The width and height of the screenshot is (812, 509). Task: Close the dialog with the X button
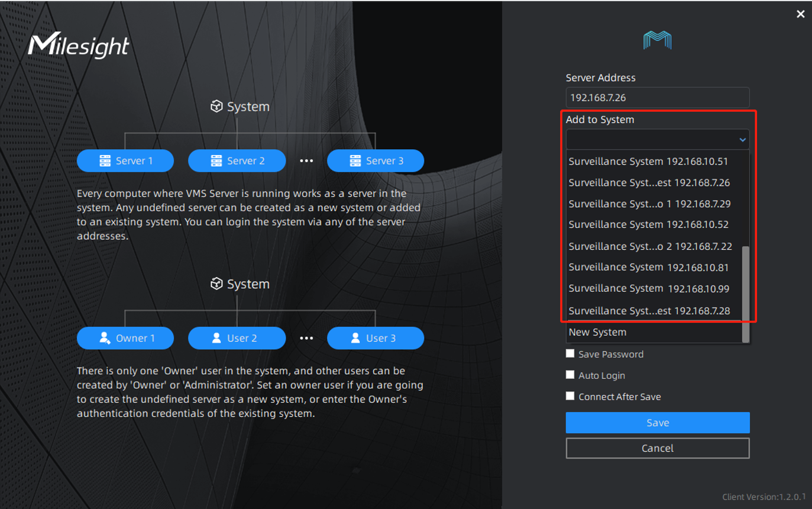point(800,14)
